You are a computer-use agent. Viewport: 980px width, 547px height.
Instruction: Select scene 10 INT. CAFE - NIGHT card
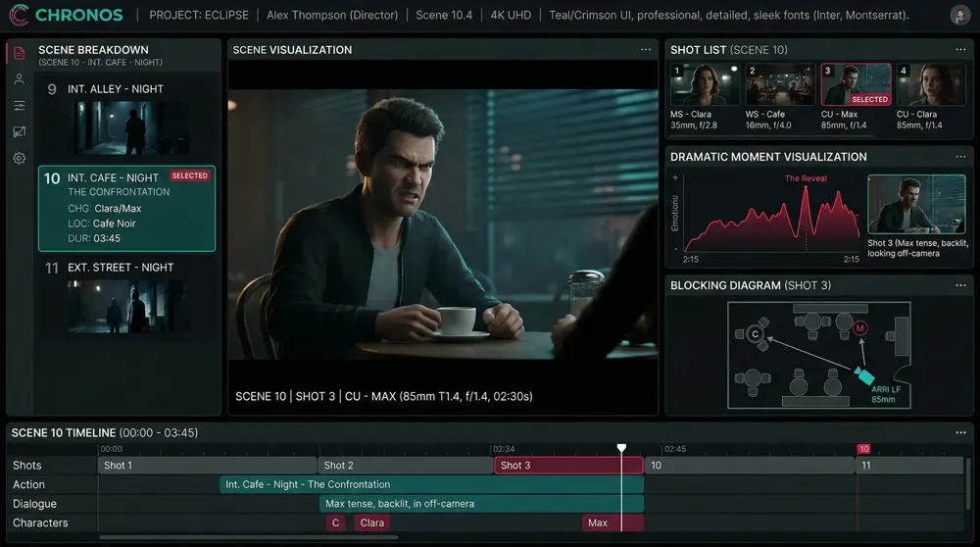[126, 209]
